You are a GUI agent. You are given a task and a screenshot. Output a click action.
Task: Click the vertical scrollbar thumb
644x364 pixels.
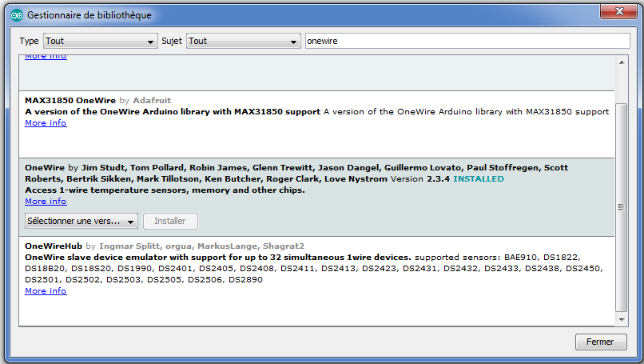(622, 207)
